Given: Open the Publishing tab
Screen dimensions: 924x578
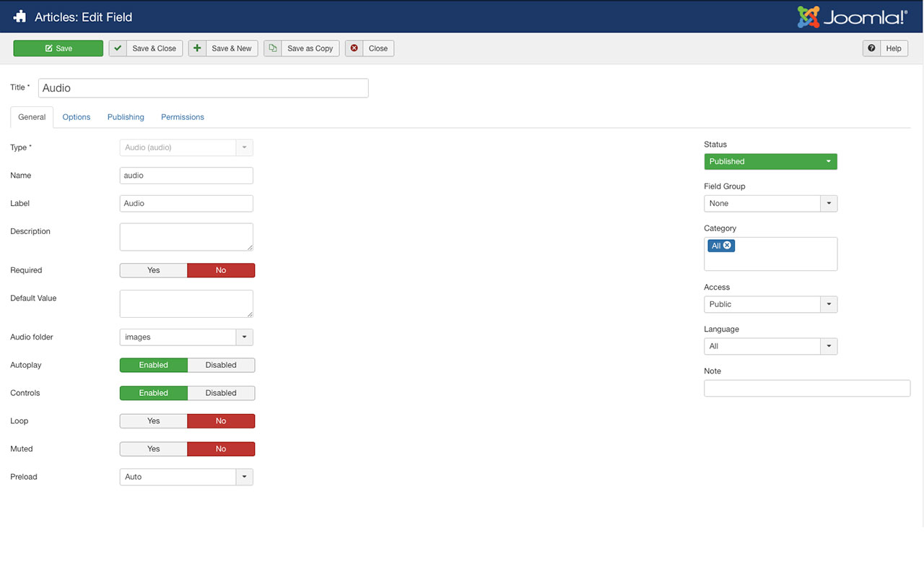Looking at the screenshot, I should pos(126,117).
